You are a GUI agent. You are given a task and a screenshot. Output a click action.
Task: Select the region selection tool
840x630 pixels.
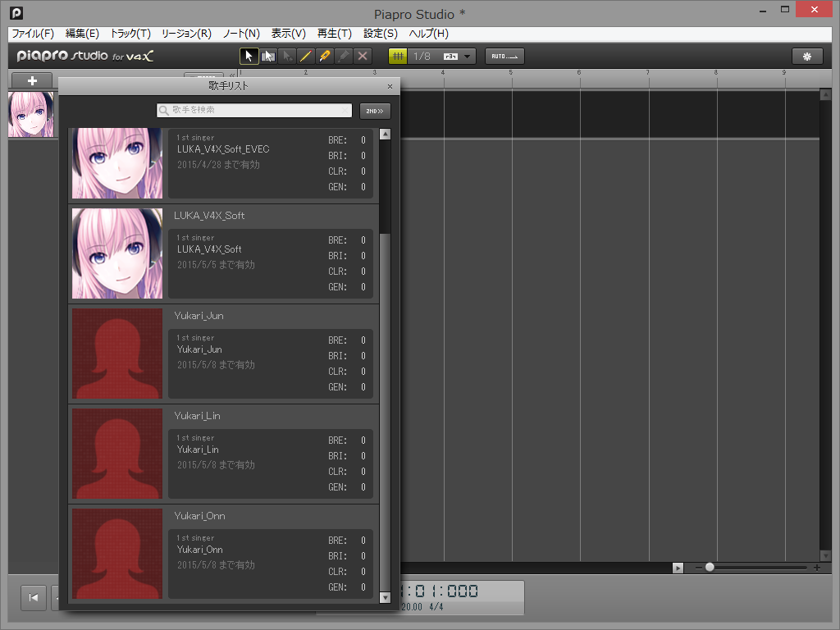click(x=268, y=57)
